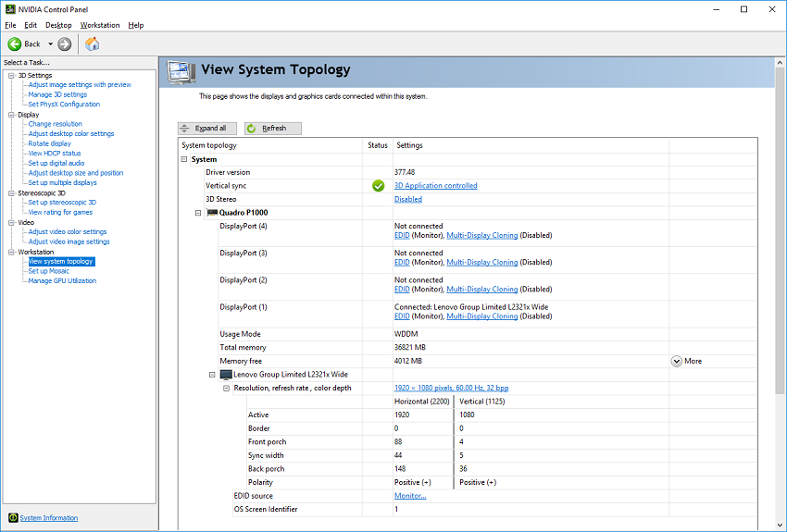Collapse the Video tree group
This screenshot has height=532, width=787.
coord(11,223)
